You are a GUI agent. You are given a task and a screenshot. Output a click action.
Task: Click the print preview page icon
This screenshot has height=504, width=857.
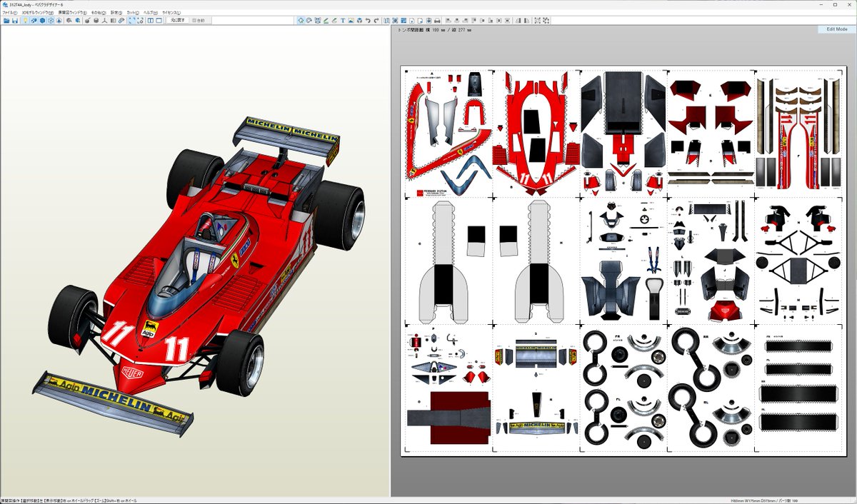point(428,20)
